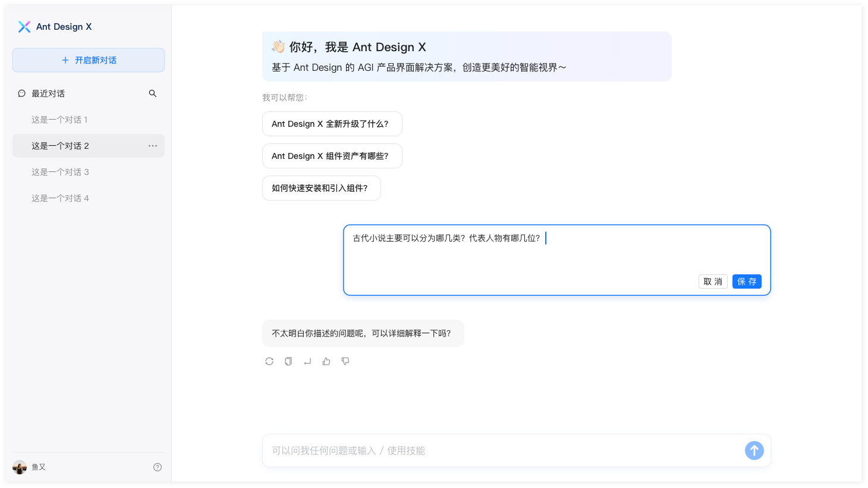868x488 pixels.
Task: Open conversation 这是一个对话 1
Action: coord(89,120)
